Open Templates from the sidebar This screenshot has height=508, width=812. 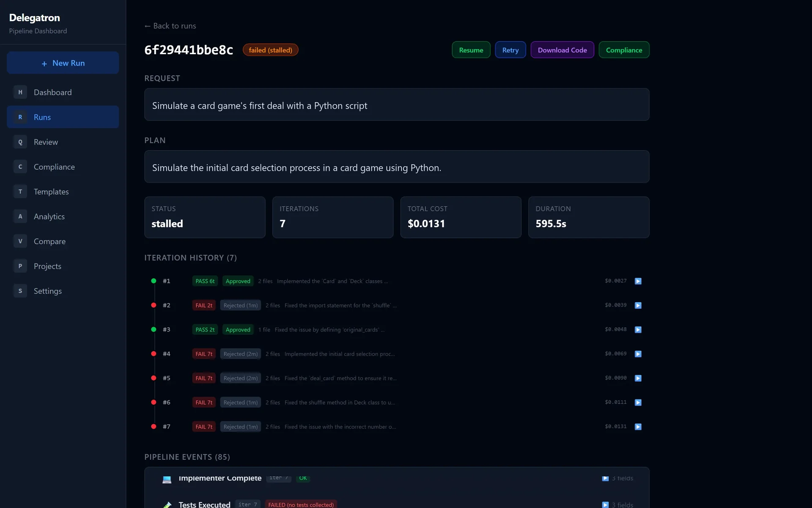click(63, 192)
